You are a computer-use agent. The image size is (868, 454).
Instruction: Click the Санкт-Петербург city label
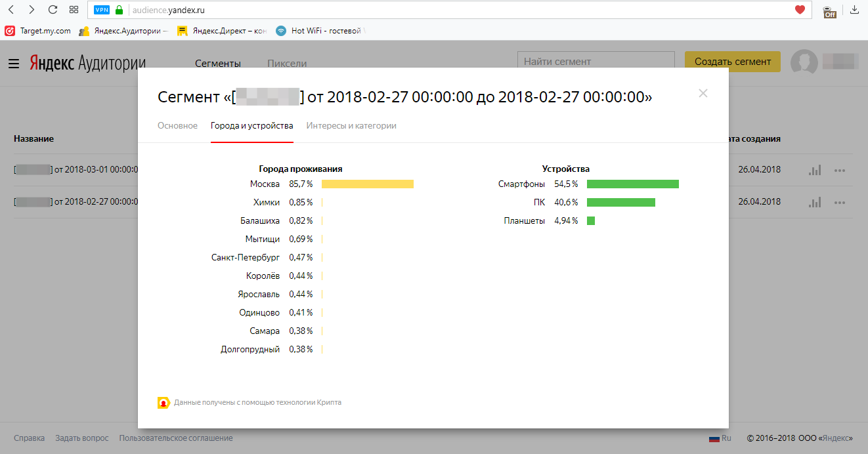tap(246, 257)
